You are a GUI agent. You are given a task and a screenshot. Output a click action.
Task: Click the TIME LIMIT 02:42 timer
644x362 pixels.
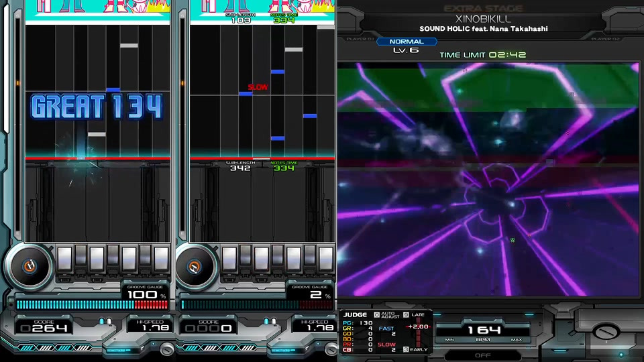click(x=482, y=54)
